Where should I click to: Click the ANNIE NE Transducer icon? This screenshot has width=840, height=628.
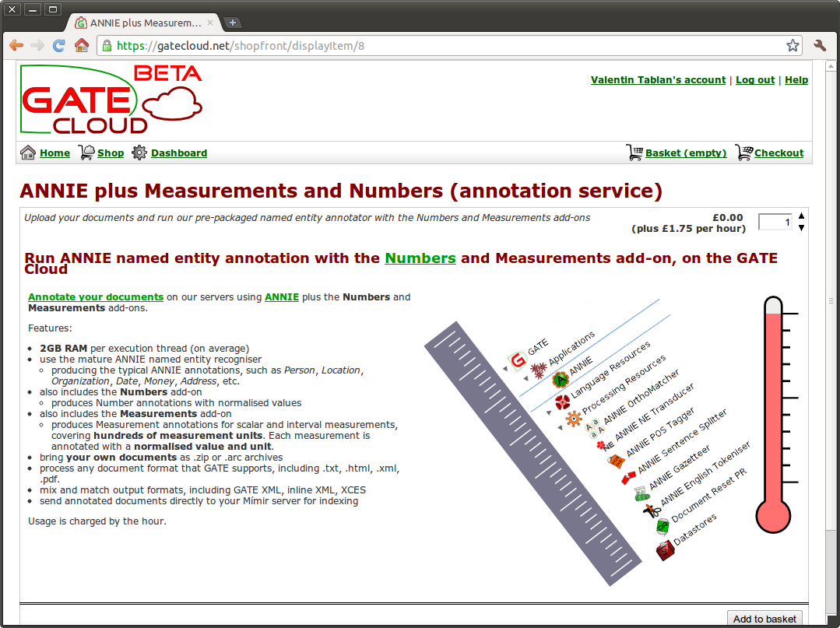[x=604, y=445]
